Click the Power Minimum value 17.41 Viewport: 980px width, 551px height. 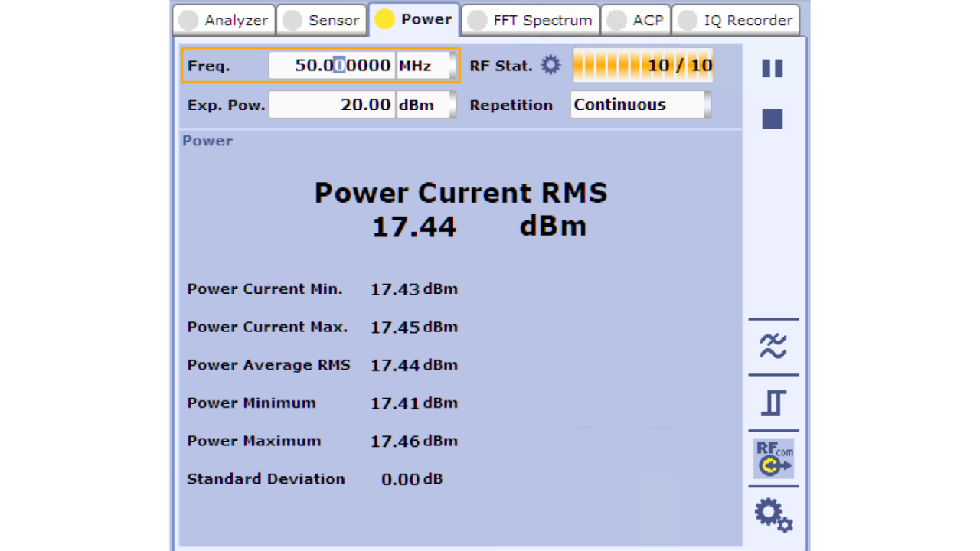click(x=395, y=403)
